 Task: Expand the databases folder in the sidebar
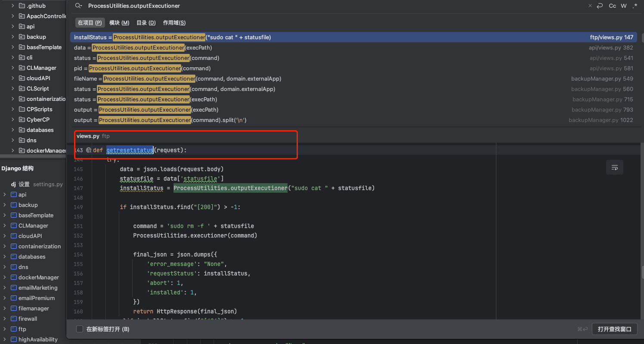(12, 130)
